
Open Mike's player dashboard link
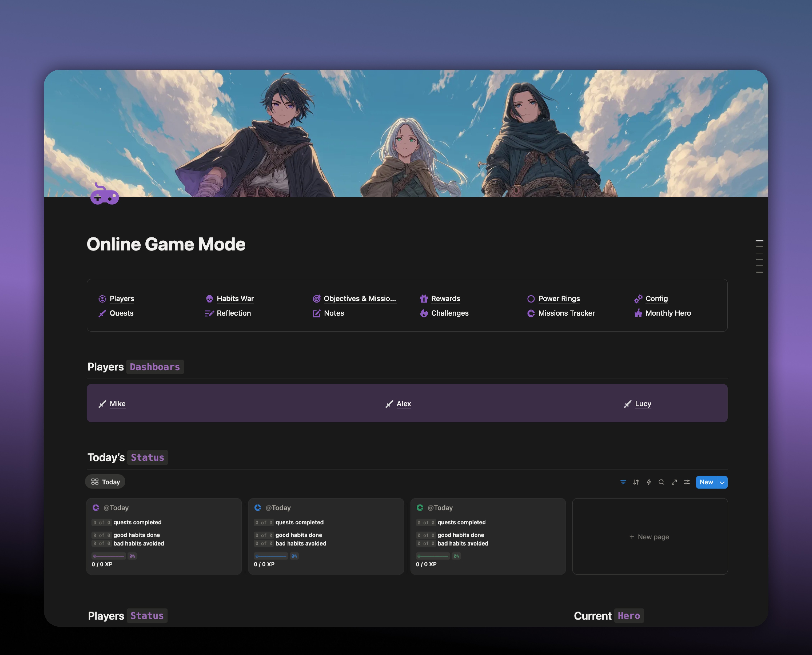point(117,404)
